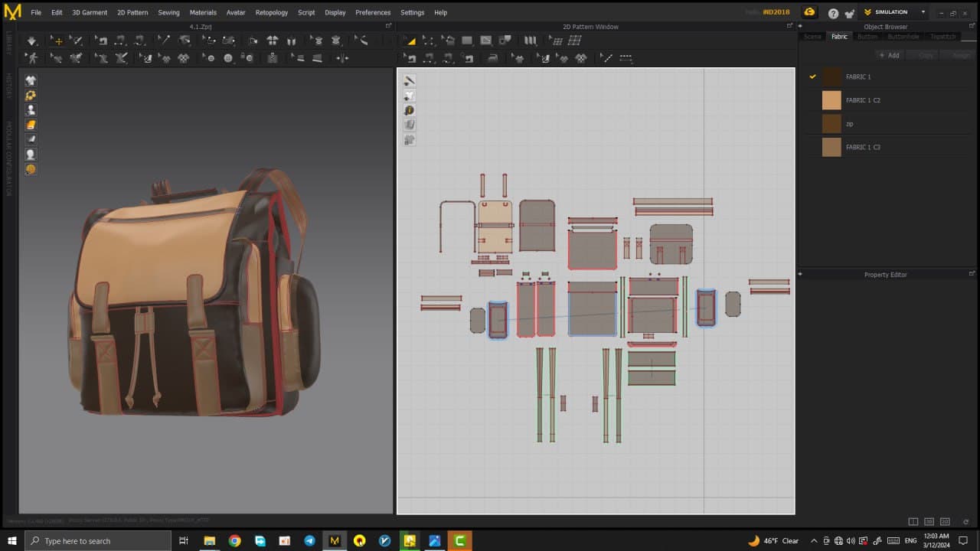Toggle the shirt icon in the 2D window sidebar

coord(410,96)
